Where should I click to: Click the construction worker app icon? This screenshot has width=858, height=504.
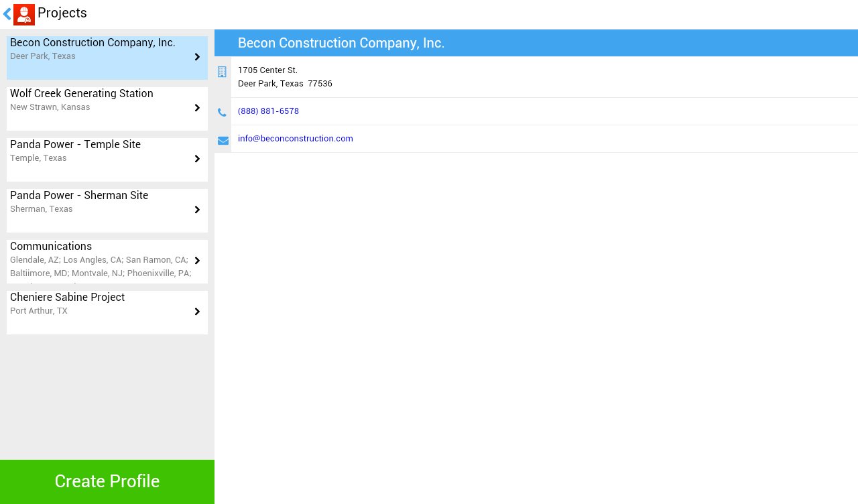point(24,15)
